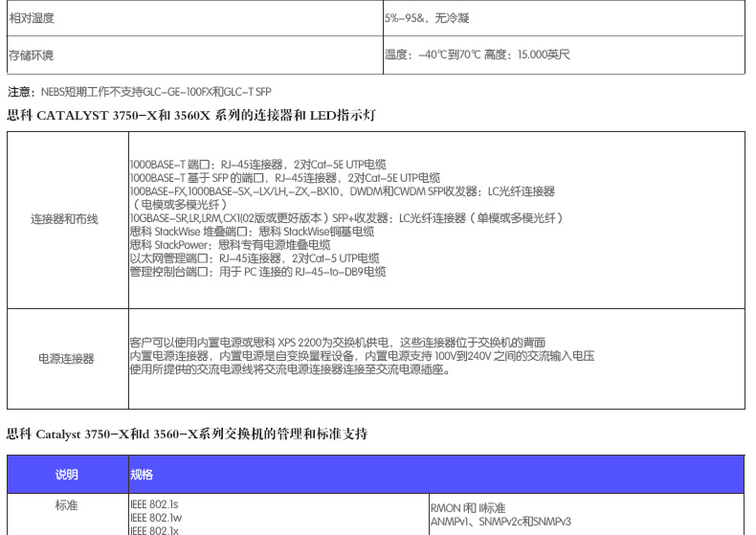Click the 管理和标准支持 section heading
This screenshot has height=535, width=756.
click(187, 434)
